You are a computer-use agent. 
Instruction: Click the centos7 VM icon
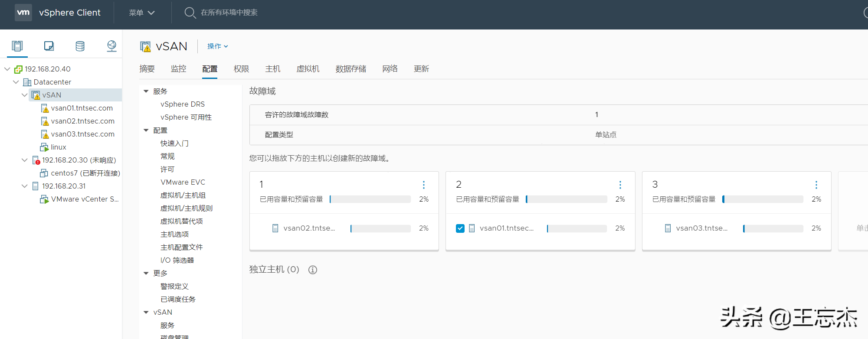(x=44, y=173)
